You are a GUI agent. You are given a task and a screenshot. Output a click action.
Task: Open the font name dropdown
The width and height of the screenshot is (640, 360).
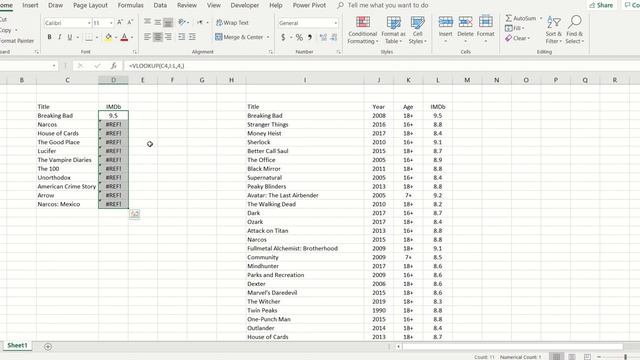[x=89, y=23]
